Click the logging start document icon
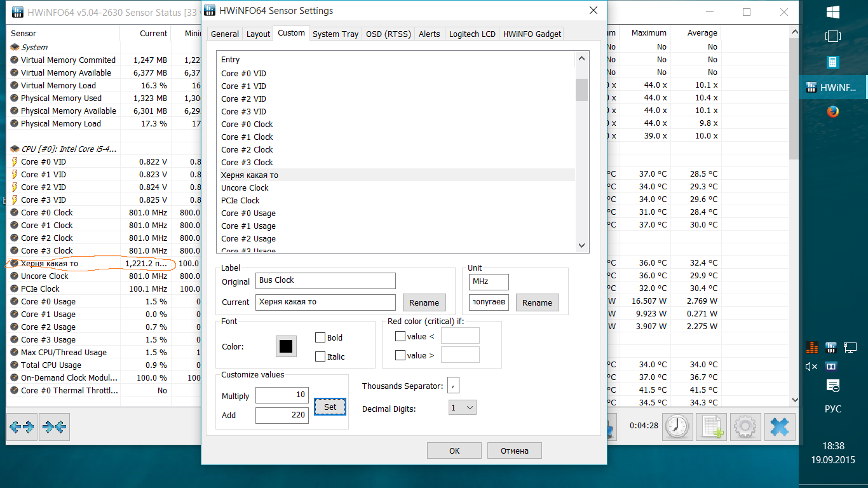Image resolution: width=868 pixels, height=488 pixels. coord(711,427)
